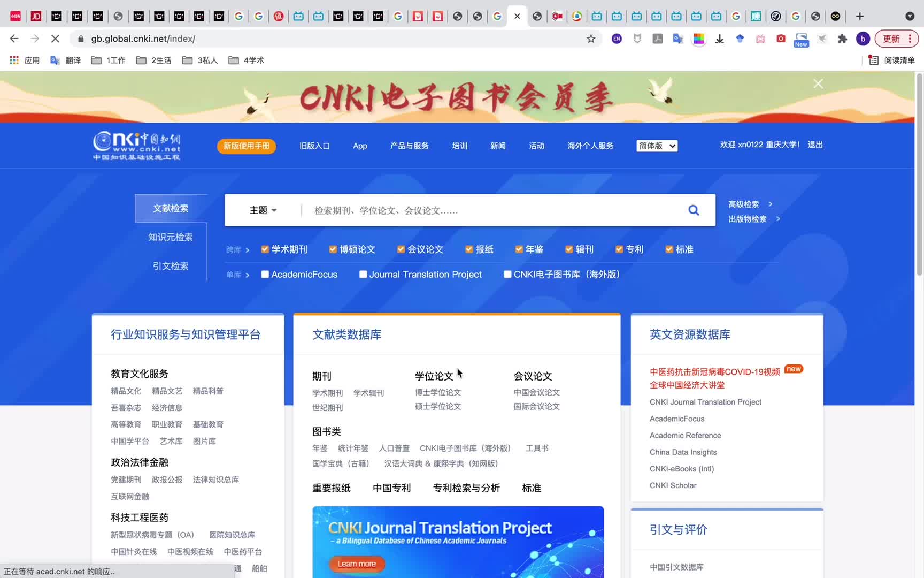Uncheck the 博硕论文 checkbox
Image resolution: width=924 pixels, height=578 pixels.
coord(333,249)
